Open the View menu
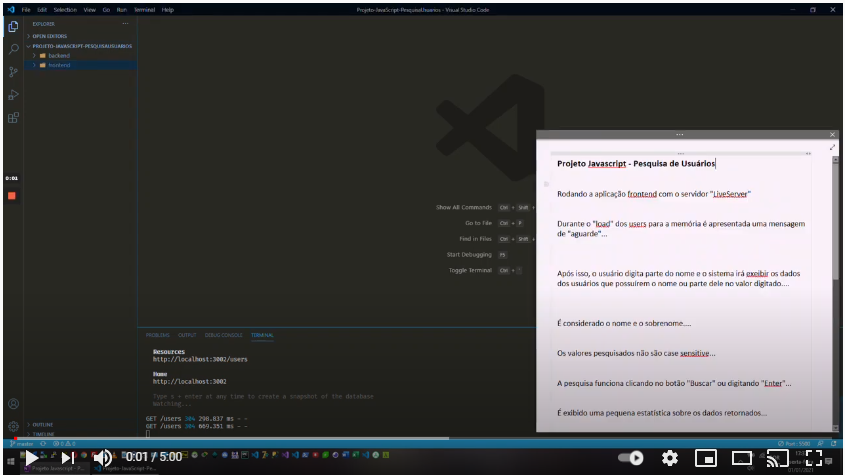This screenshot has width=845, height=475. pyautogui.click(x=89, y=10)
